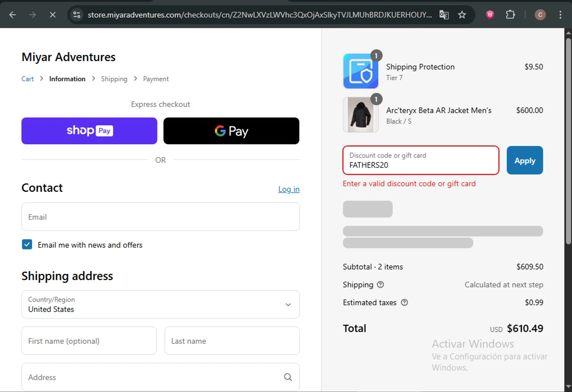The width and height of the screenshot is (572, 392).
Task: Pay with Shop Pay button
Action: [89, 131]
